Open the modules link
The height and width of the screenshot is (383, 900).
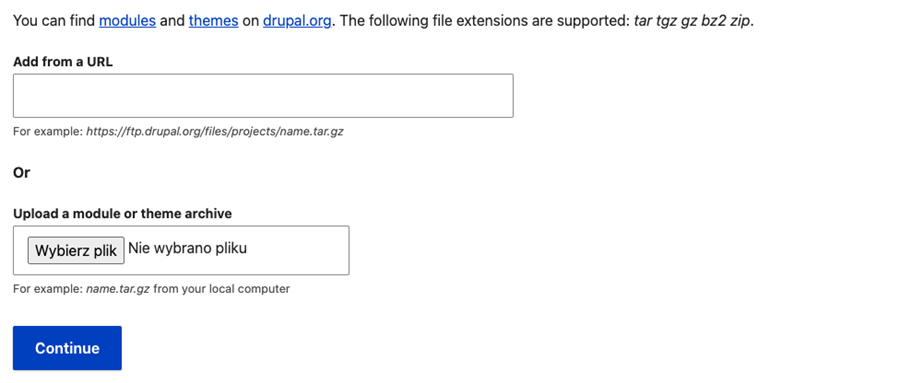click(x=127, y=21)
